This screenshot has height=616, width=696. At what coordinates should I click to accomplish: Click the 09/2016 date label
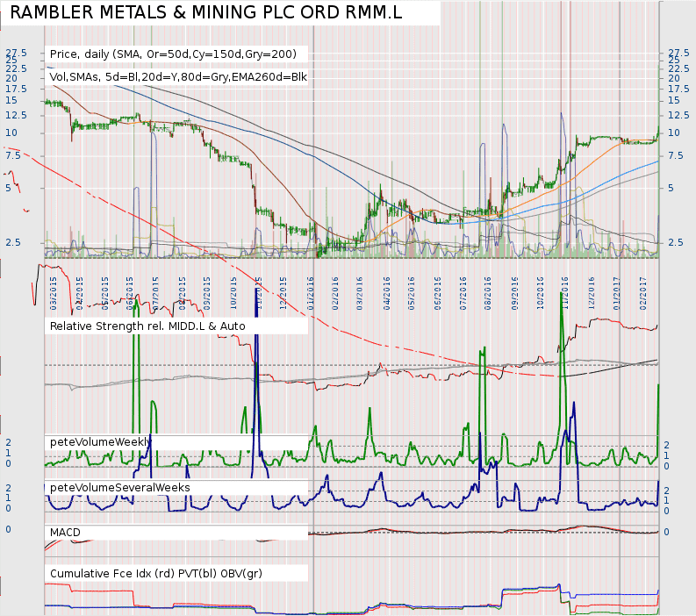point(515,293)
